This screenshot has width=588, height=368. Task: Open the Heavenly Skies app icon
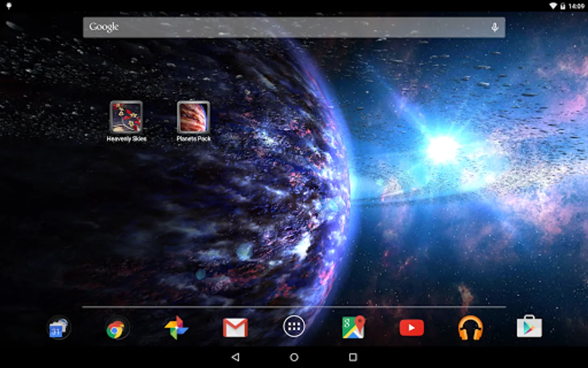coord(126,117)
